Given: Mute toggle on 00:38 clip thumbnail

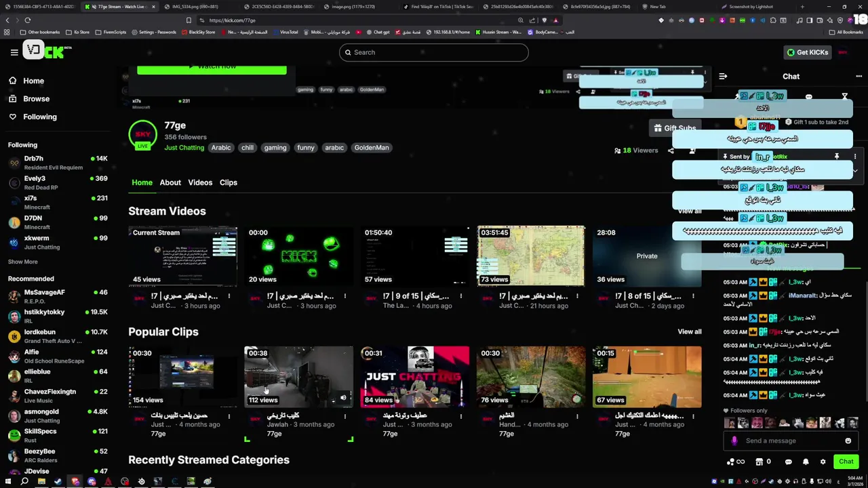Looking at the screenshot, I should coord(343,398).
